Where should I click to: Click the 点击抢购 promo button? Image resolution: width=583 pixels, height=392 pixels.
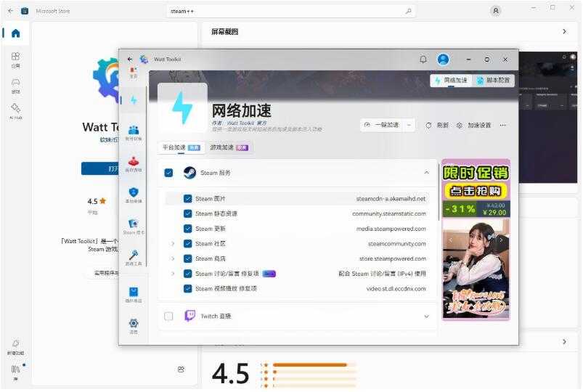pyautogui.click(x=476, y=191)
